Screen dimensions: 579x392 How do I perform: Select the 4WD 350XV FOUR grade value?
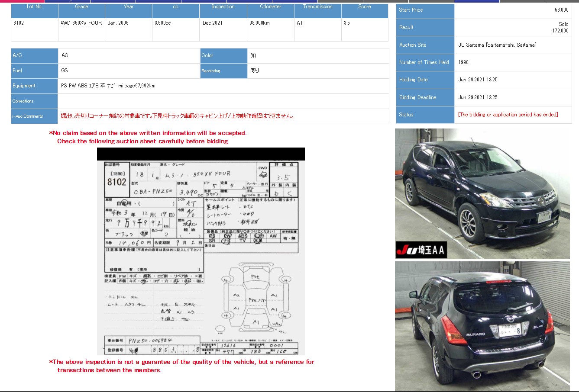[x=81, y=23]
